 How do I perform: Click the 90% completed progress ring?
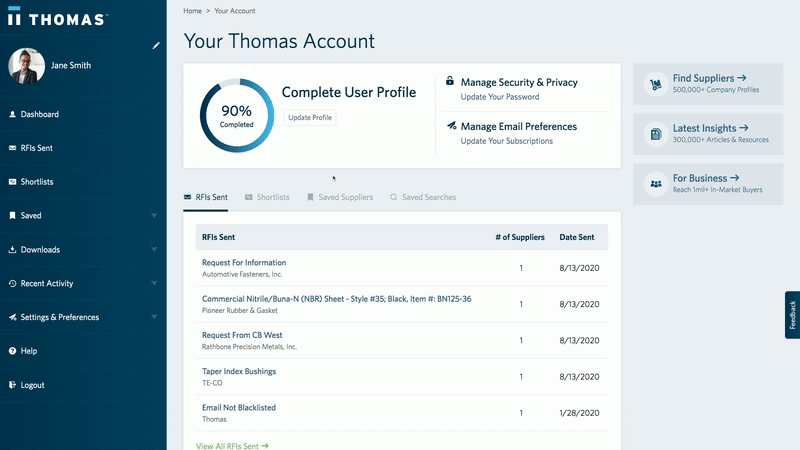(236, 116)
